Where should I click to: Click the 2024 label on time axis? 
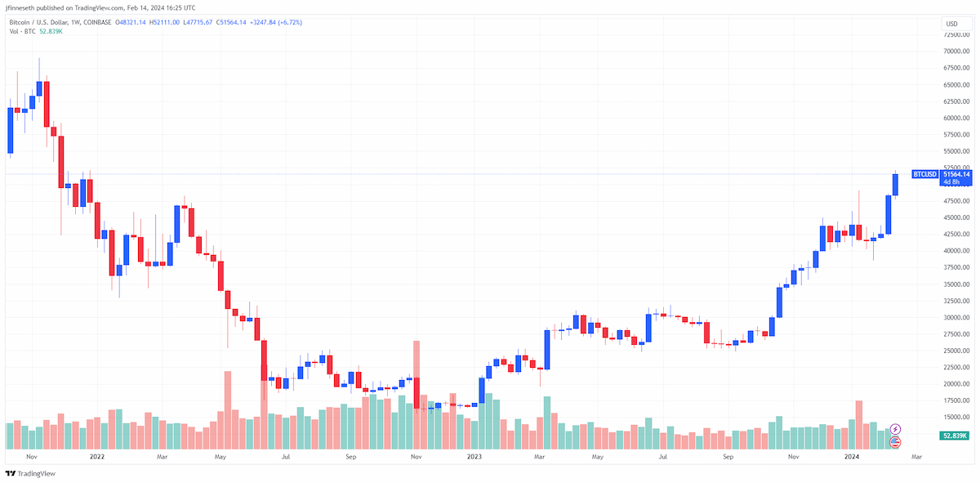click(851, 458)
